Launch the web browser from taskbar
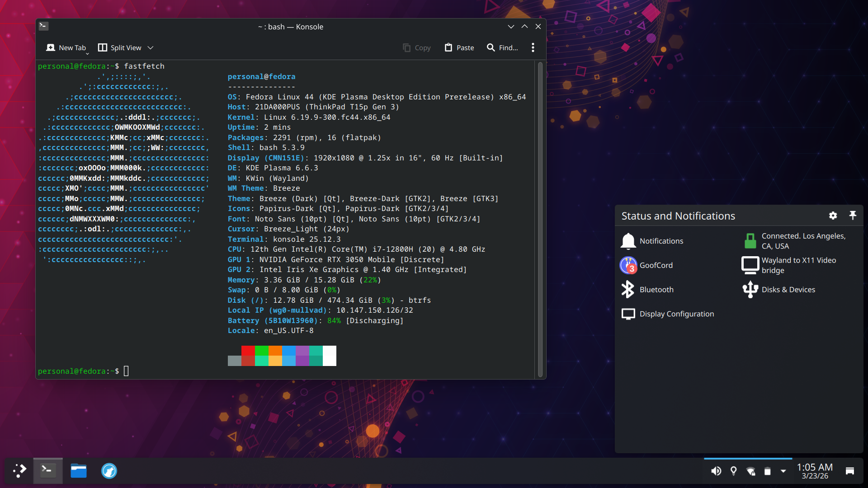Viewport: 868px width, 488px height. click(x=109, y=471)
